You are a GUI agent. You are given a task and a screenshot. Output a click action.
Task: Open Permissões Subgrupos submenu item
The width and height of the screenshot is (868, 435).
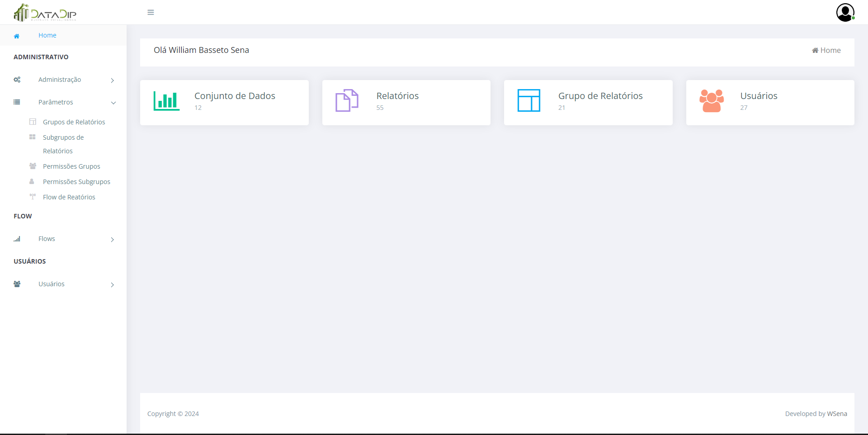tap(76, 182)
